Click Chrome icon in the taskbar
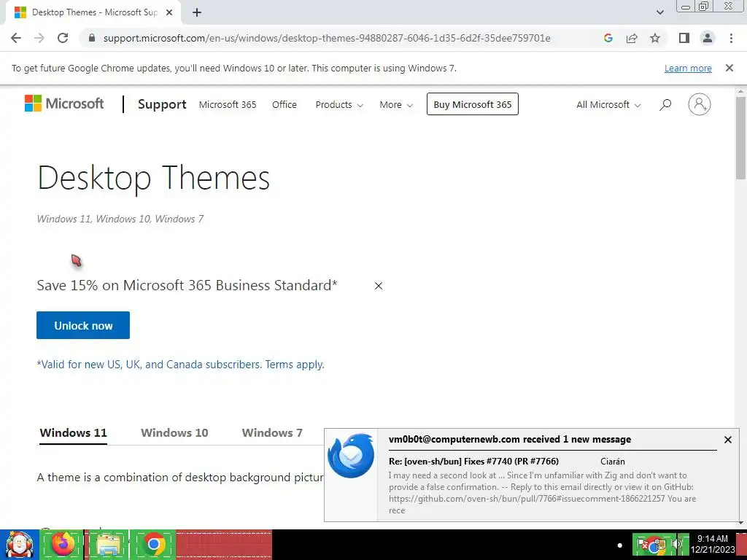Image resolution: width=747 pixels, height=560 pixels. click(x=153, y=544)
